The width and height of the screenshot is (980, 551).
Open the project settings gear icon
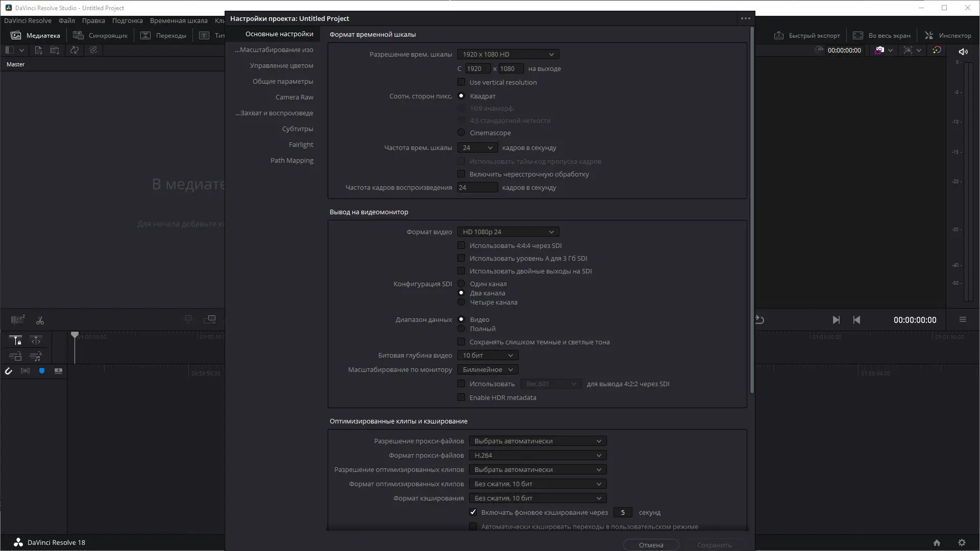962,543
